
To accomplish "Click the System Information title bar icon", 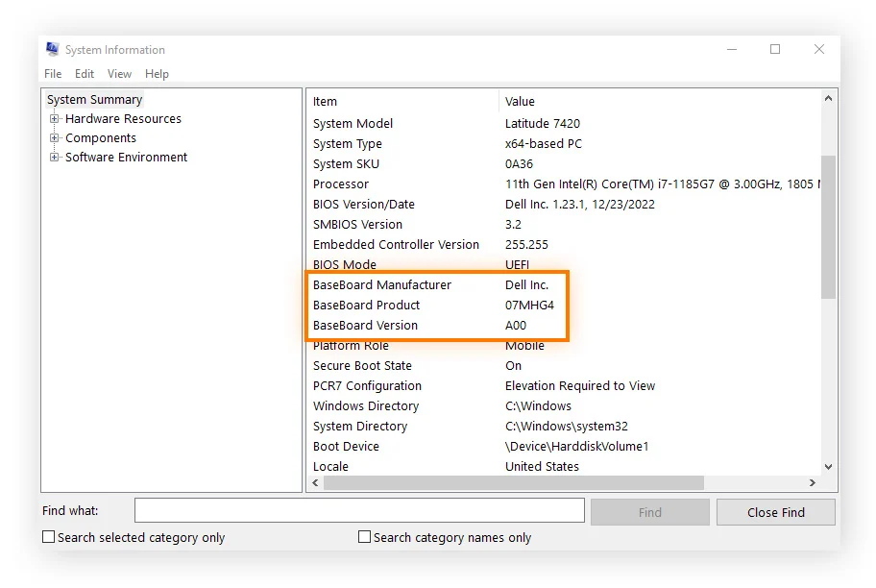I will click(51, 49).
